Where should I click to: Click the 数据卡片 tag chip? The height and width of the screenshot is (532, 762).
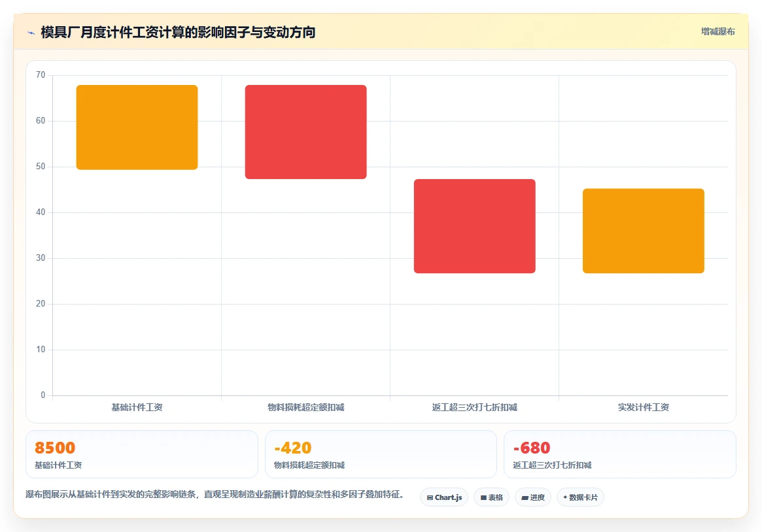coord(580,497)
